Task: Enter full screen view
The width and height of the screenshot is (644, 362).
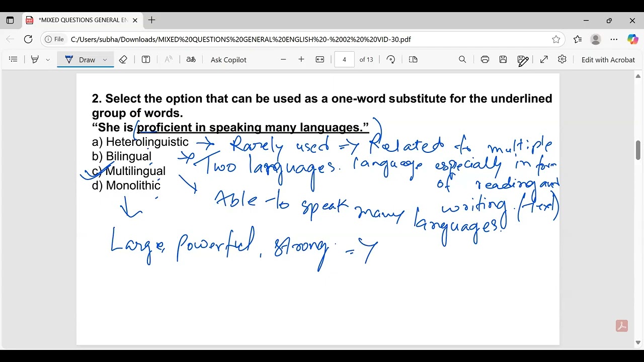Action: 544,59
